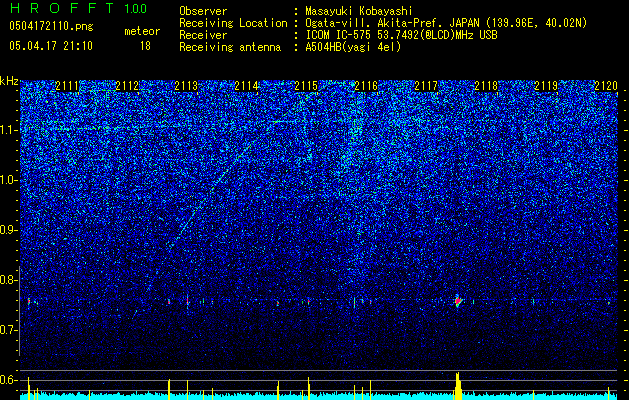
Task: Click the Receiving Location label
Action: click(233, 23)
